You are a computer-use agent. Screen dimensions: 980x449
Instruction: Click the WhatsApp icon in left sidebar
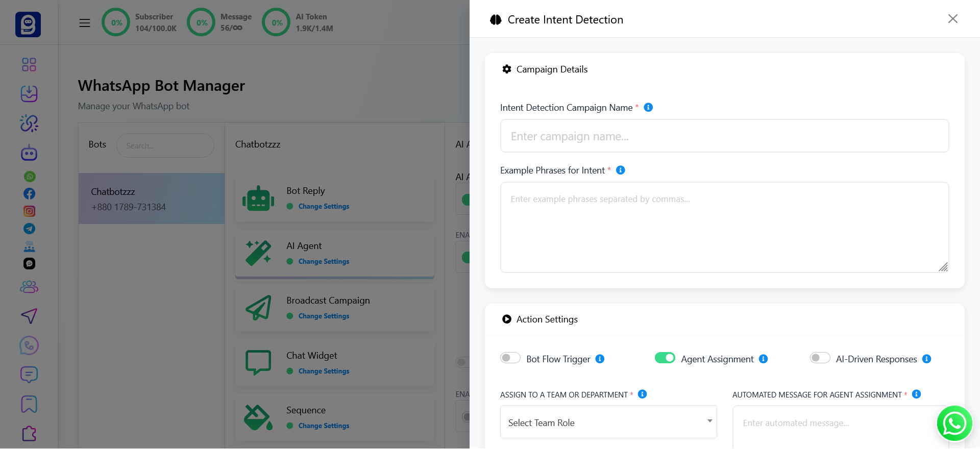(30, 177)
